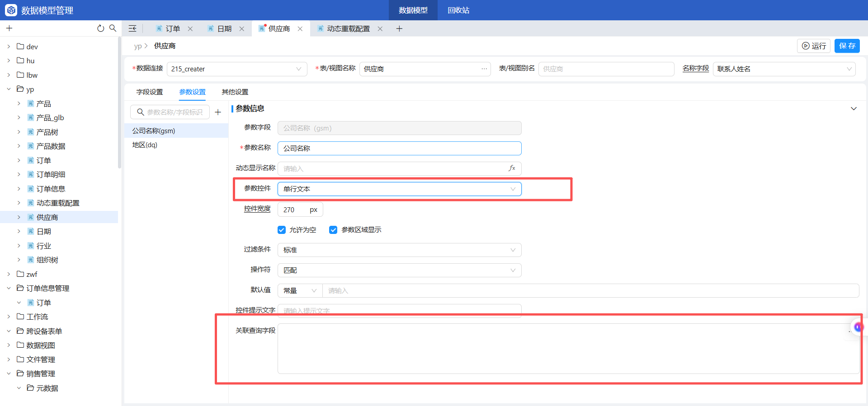Open the 日期 document tab
This screenshot has height=406, width=868.
point(225,29)
